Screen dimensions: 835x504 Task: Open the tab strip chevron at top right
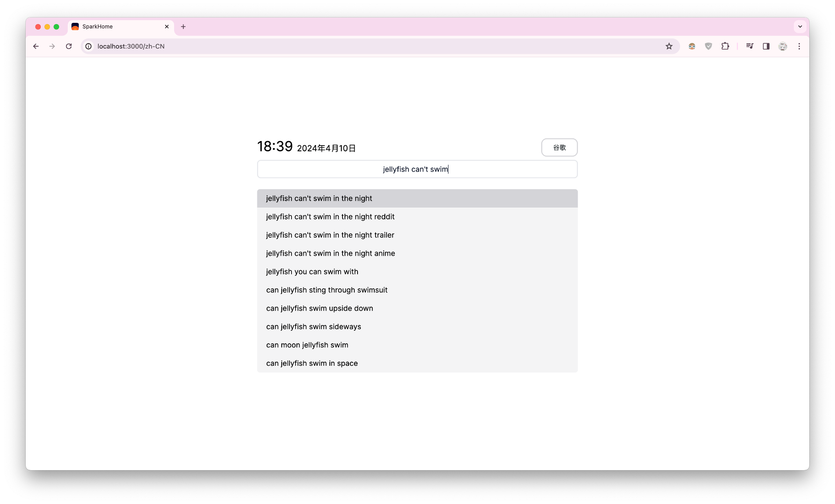click(x=799, y=26)
